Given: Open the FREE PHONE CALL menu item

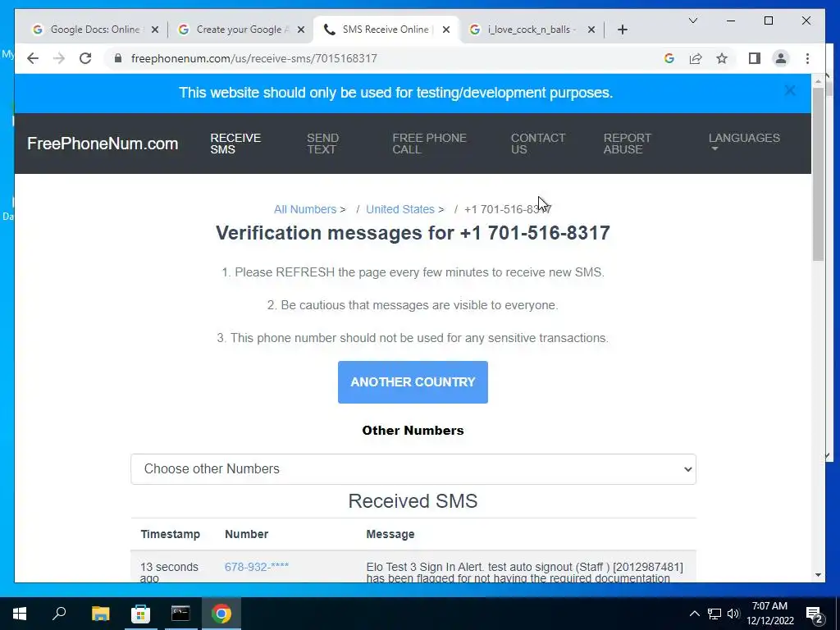Looking at the screenshot, I should point(429,144).
